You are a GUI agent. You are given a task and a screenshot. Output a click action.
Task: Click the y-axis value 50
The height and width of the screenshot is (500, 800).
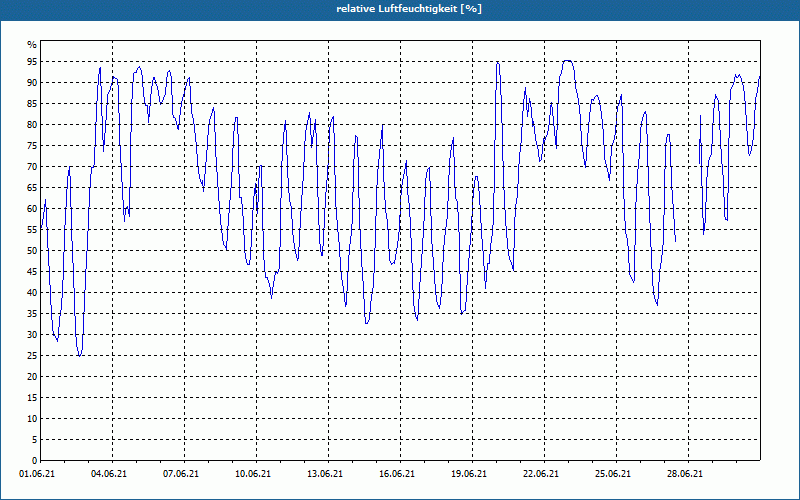[32, 251]
